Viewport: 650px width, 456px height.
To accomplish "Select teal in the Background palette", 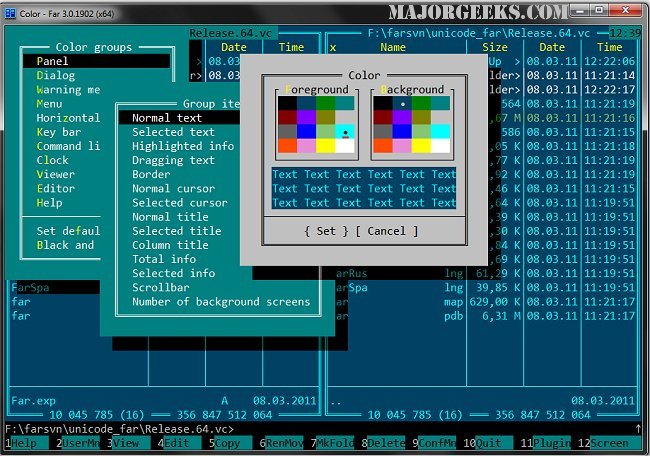I will coord(440,103).
